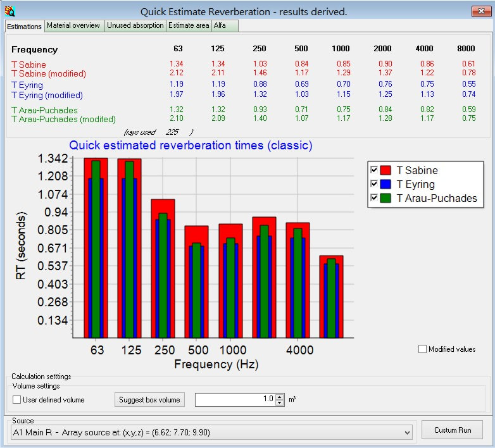Close the Quick Estimate Reverberation window

(481, 11)
